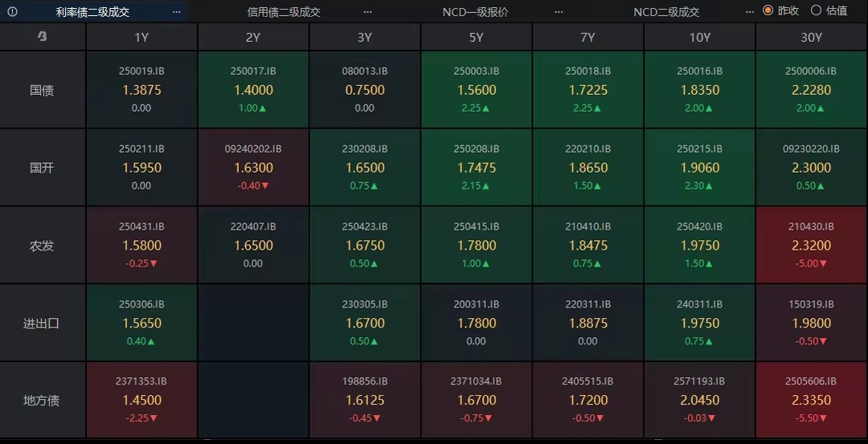Open the ellipsis menu next to NCD一级报价
Viewport: 868px width, 444px height.
(559, 12)
